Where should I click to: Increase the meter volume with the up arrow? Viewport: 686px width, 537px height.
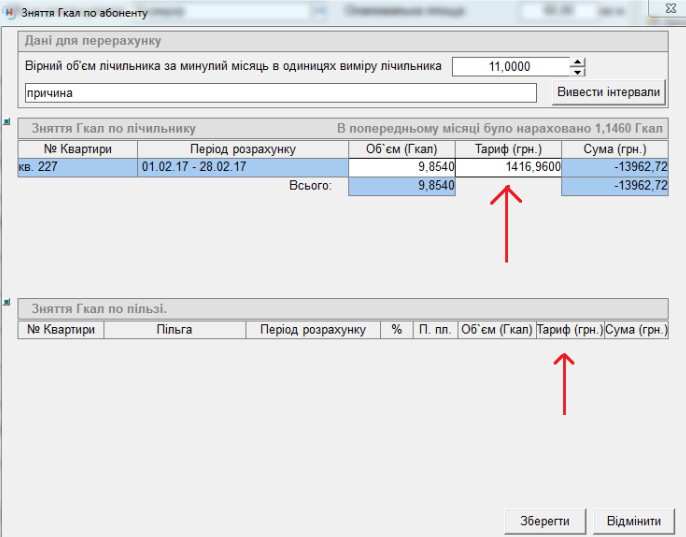pyautogui.click(x=577, y=62)
